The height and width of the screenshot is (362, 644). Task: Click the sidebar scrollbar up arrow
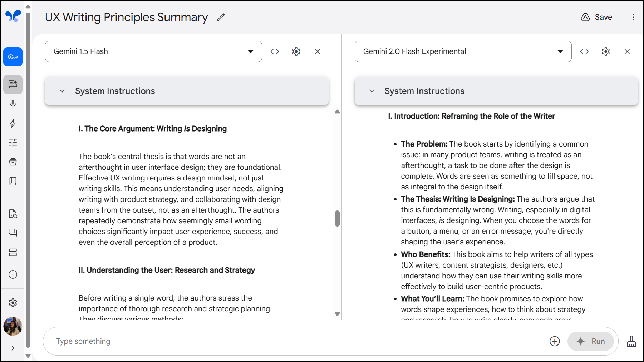pos(28,6)
